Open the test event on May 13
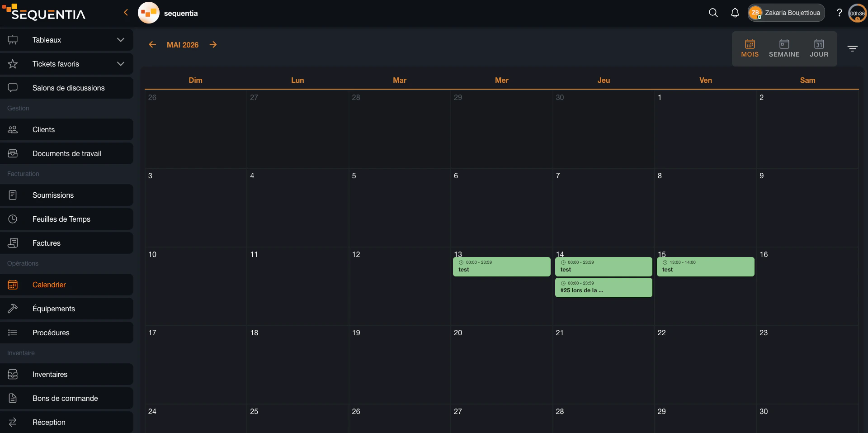 (501, 266)
